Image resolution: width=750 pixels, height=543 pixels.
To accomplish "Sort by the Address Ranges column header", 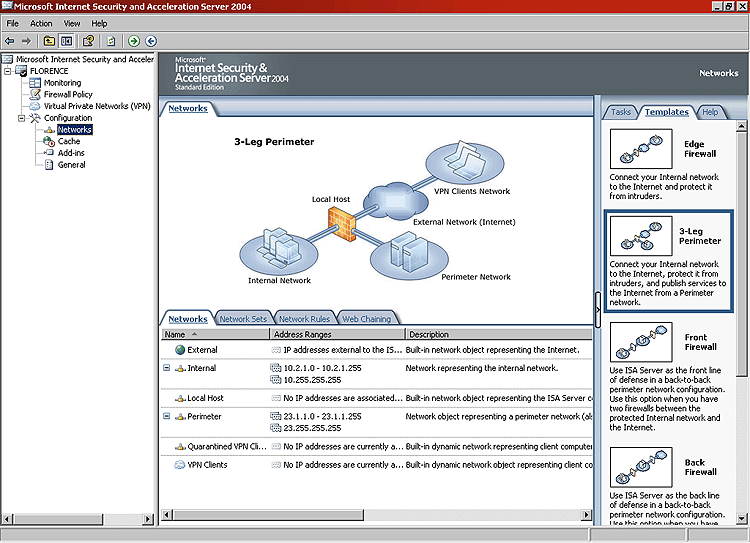I will [338, 334].
